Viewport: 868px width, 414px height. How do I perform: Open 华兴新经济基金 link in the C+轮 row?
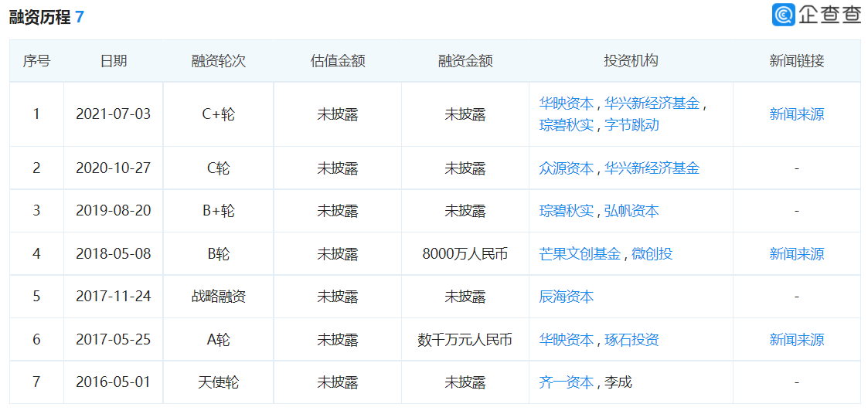(x=652, y=103)
